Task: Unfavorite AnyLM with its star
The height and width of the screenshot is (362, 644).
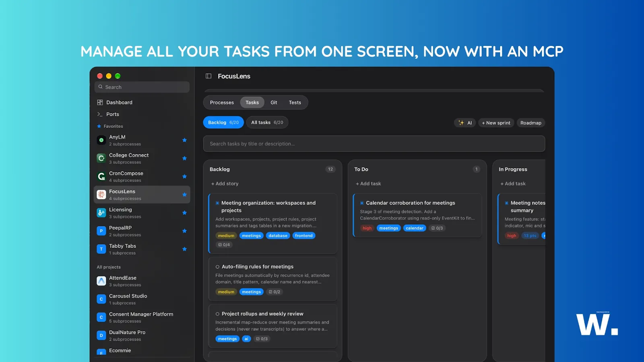Action: point(184,140)
